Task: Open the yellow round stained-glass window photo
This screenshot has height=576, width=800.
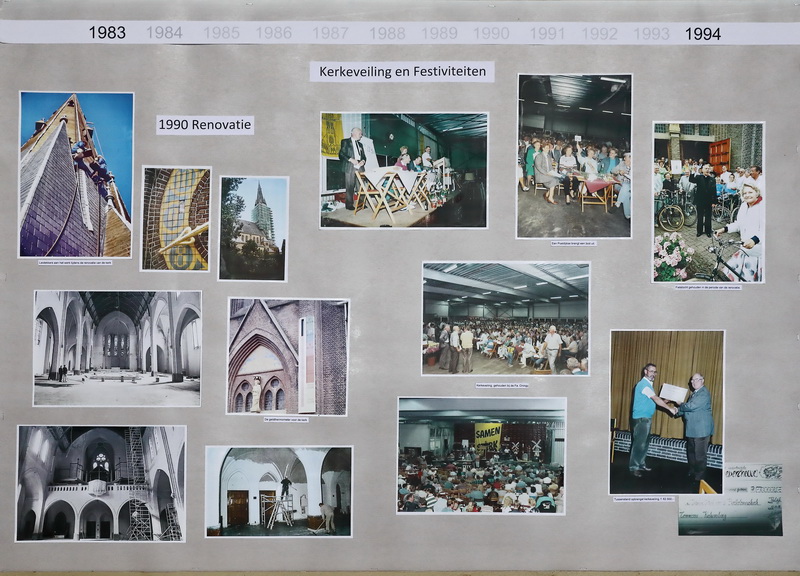Action: (176, 218)
